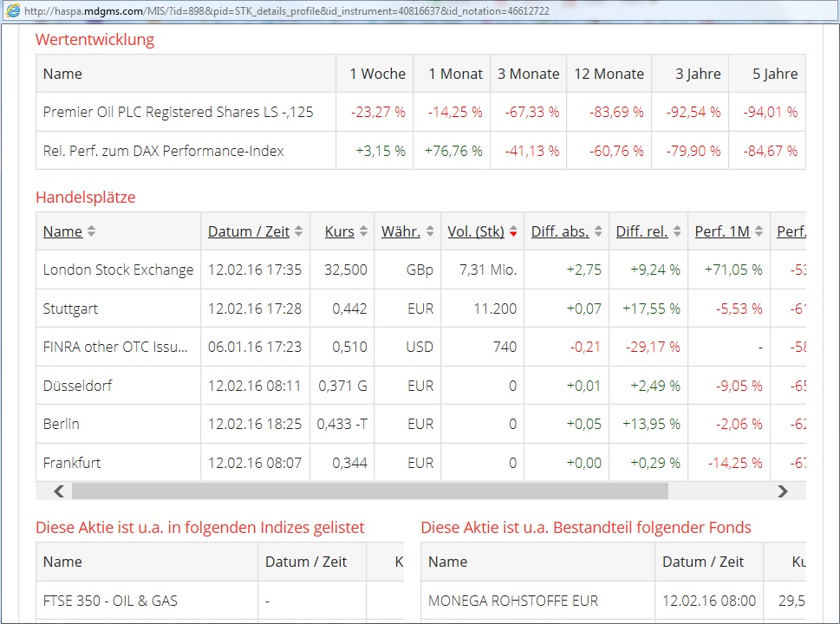840x624 pixels.
Task: Click sort arrows beside Diff. rel. header
Action: coord(677,232)
